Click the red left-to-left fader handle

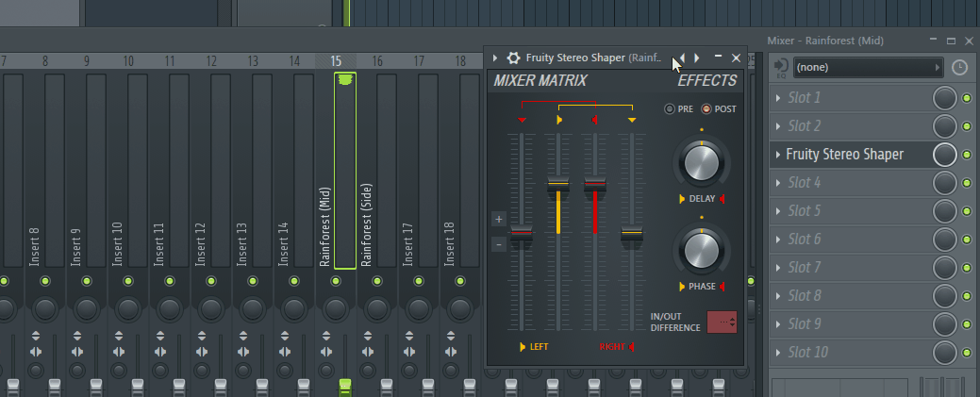point(522,233)
